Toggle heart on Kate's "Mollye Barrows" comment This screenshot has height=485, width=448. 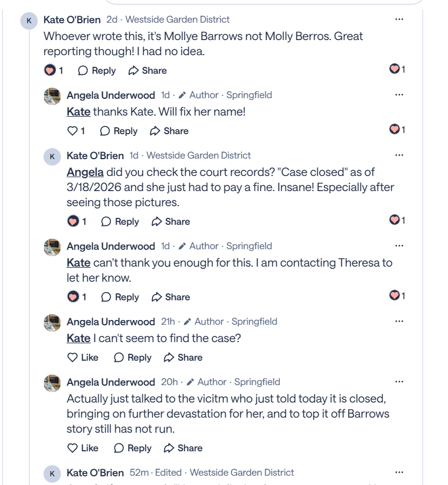[50, 71]
